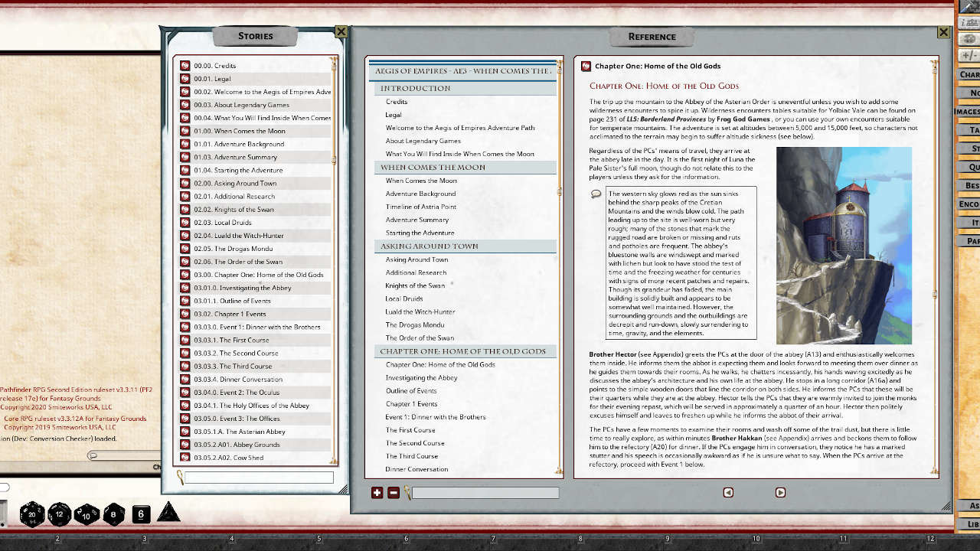Click the Stories list scrollbar

pos(334,261)
